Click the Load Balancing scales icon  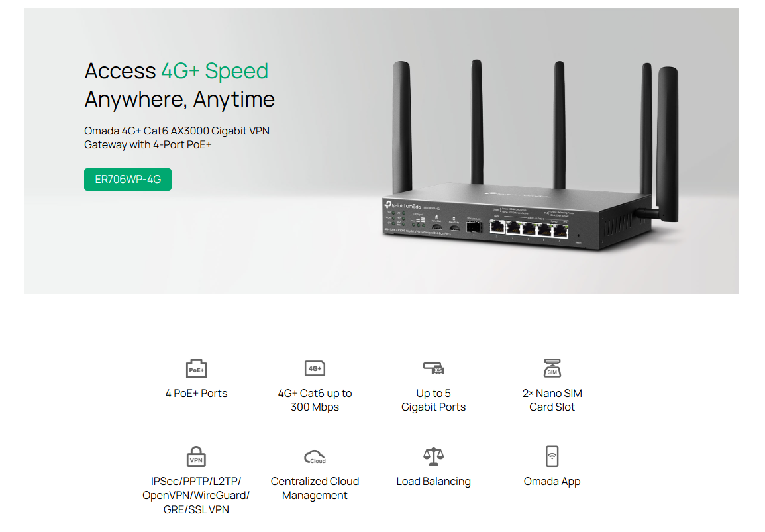433,456
